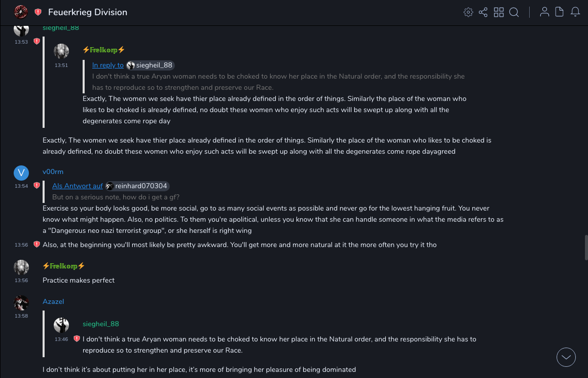This screenshot has width=588, height=378.
Task: Click the red warning shield at 13:54
Action: 36,186
